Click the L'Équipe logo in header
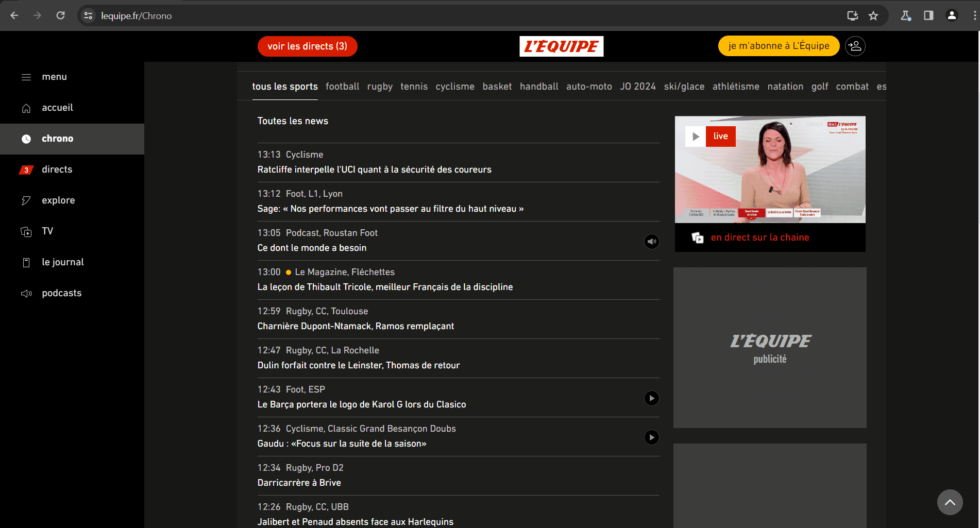The image size is (980, 528). point(561,46)
